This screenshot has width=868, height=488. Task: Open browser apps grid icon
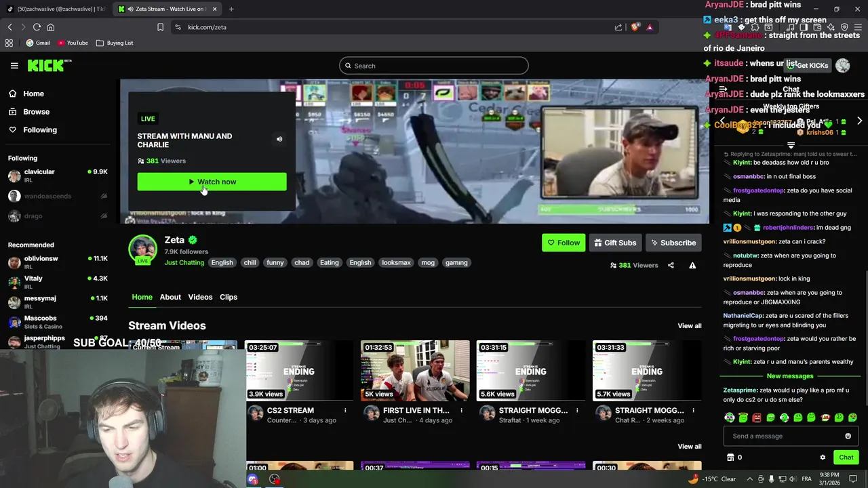tap(9, 43)
